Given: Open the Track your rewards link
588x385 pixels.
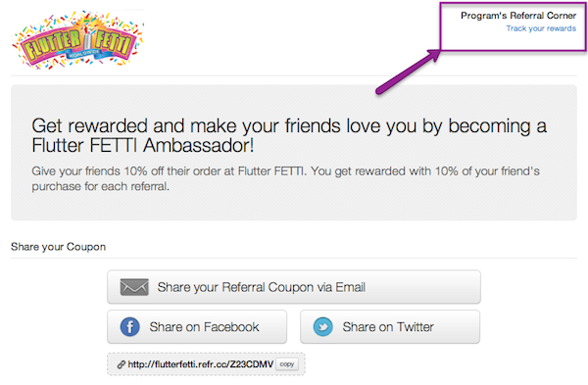Looking at the screenshot, I should coord(541,28).
